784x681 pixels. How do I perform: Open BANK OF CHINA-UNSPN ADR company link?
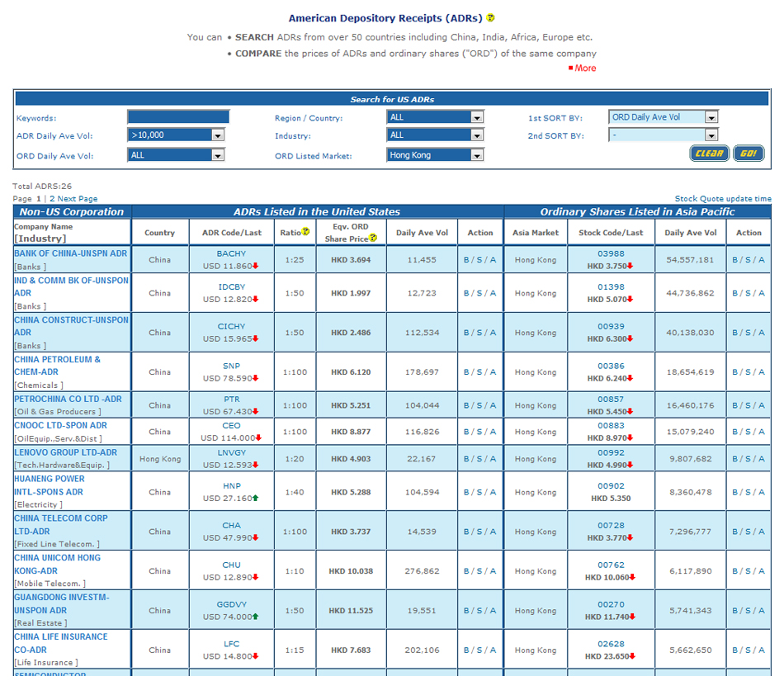point(70,253)
